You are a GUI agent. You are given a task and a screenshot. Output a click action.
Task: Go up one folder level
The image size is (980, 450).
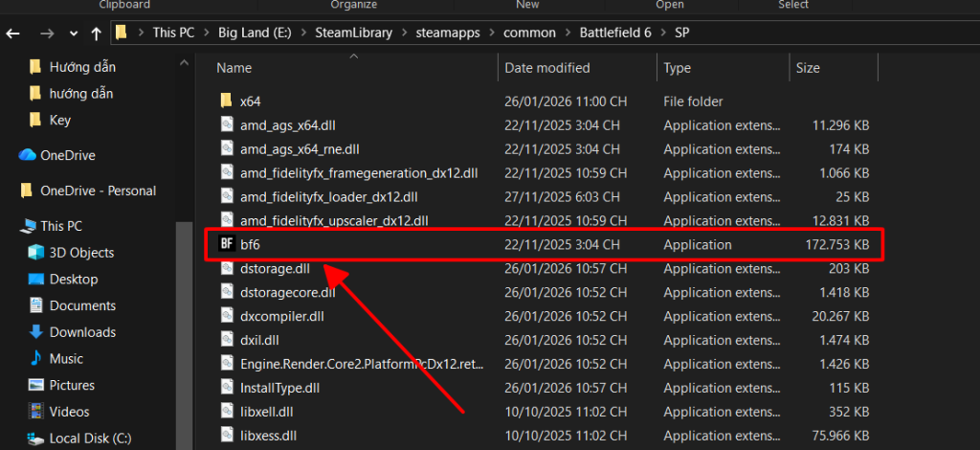(97, 34)
